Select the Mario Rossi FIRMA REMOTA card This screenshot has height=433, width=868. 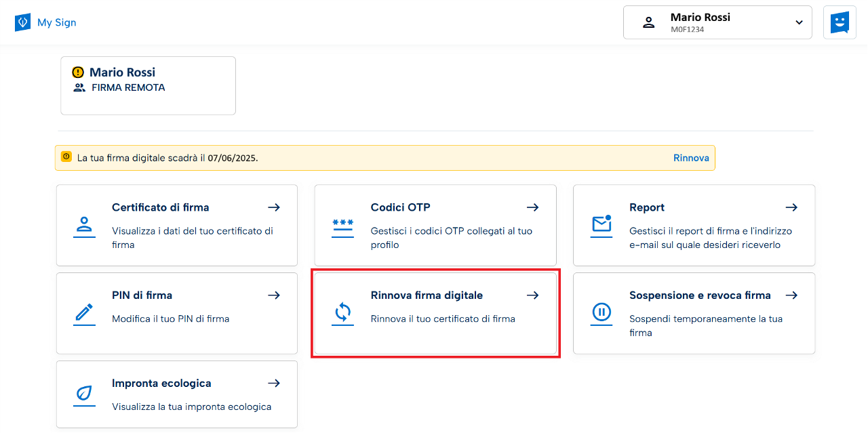[148, 86]
